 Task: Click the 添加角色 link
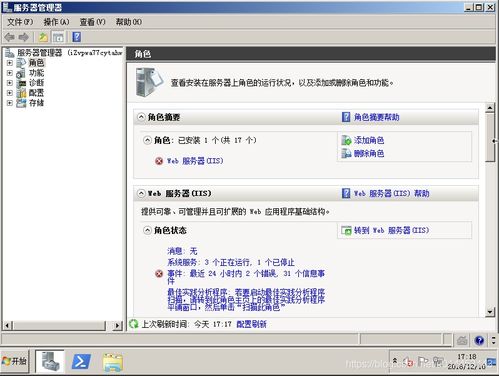(x=369, y=140)
